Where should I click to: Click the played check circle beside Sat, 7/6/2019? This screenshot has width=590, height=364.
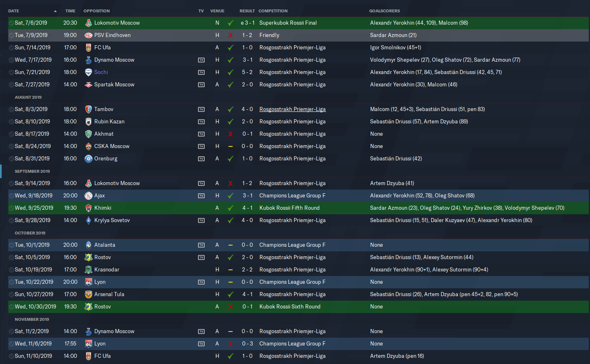click(11, 23)
